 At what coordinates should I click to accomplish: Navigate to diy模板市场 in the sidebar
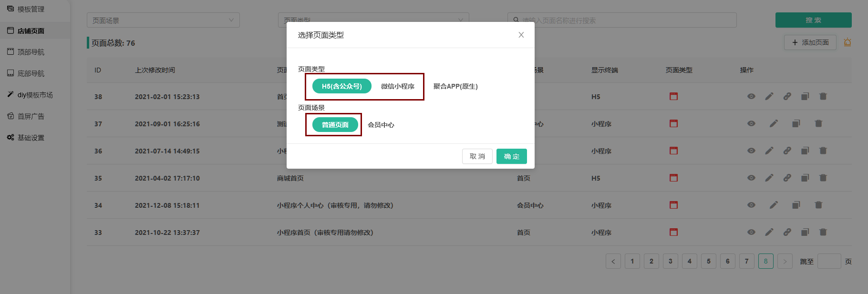[35, 95]
